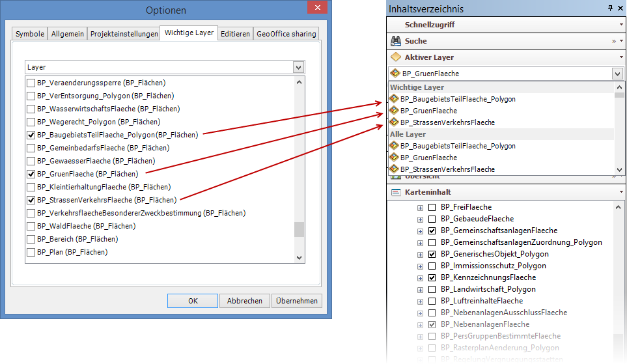Viewport: 627px width, 364px height.
Task: Click icon of BP_StrassenVerkehrsFlaeche under Alle Layer
Action: (395, 169)
